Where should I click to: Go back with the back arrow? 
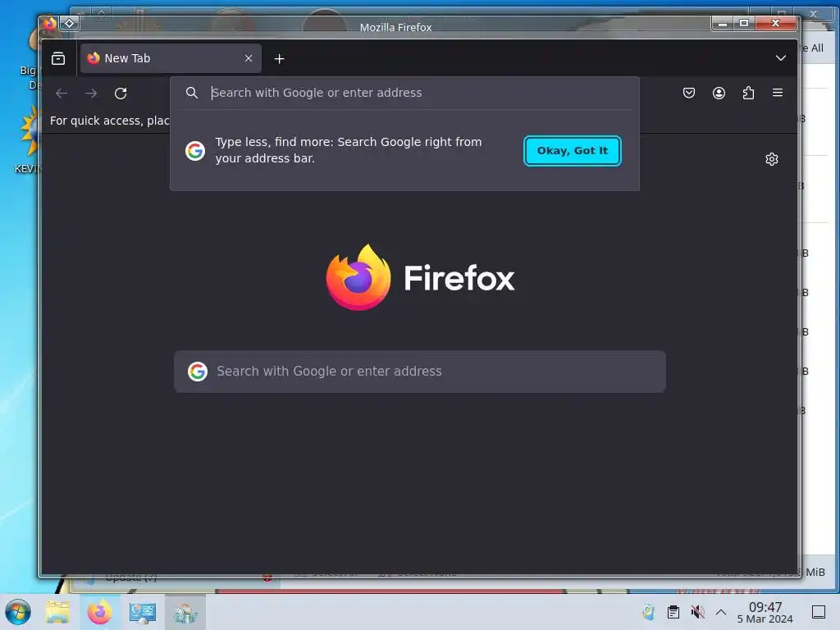tap(62, 94)
